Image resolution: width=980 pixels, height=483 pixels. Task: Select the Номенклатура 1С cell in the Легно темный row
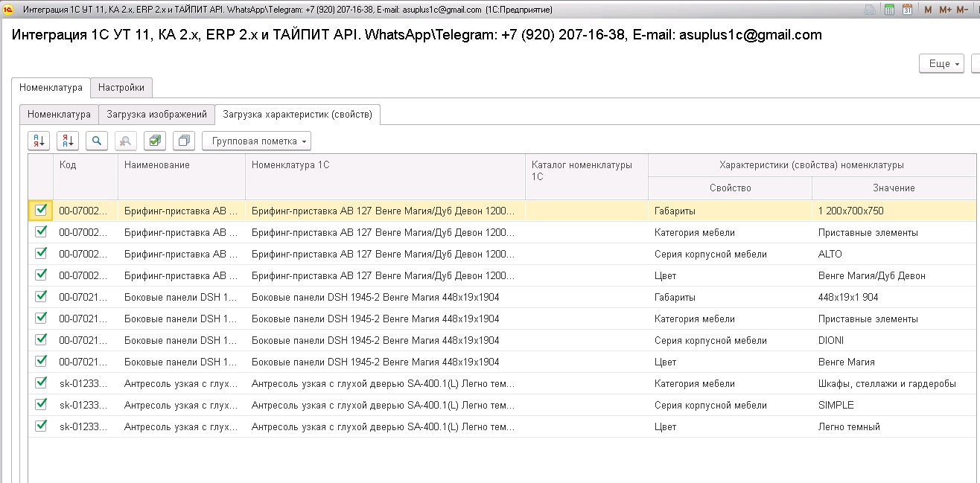point(385,426)
